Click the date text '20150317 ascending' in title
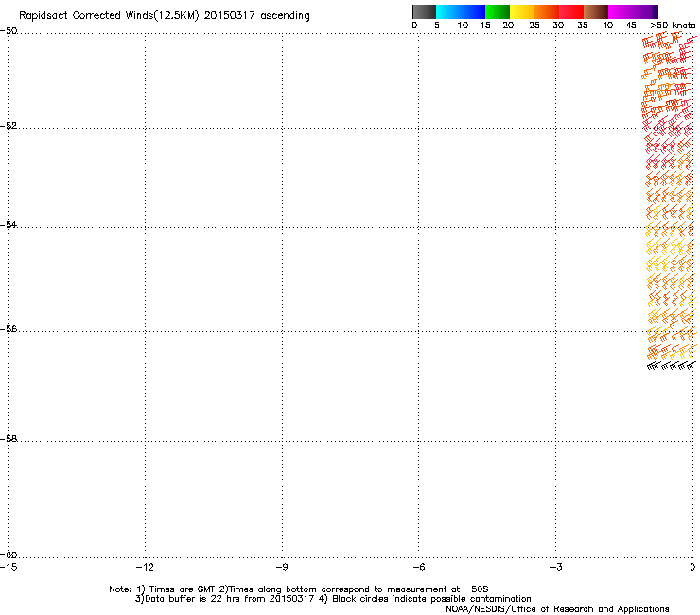 tap(256, 16)
